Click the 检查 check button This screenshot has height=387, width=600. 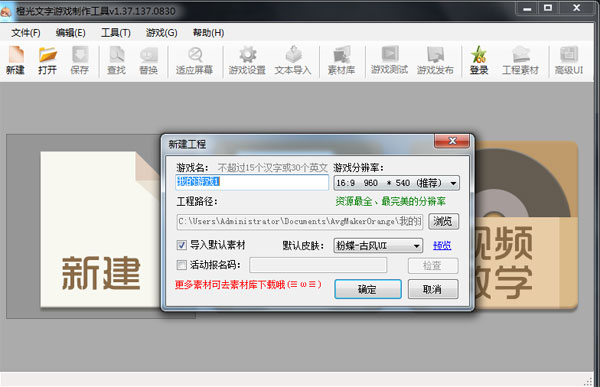point(432,266)
